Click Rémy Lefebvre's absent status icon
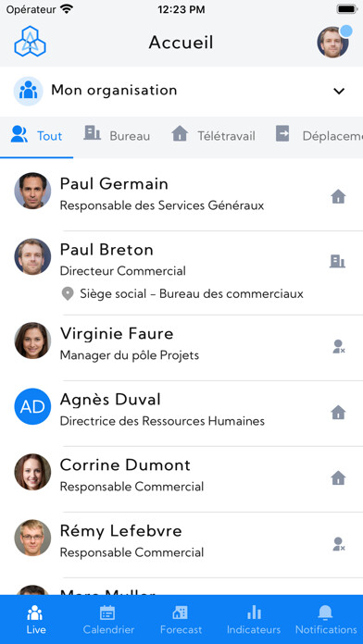 [x=339, y=544]
